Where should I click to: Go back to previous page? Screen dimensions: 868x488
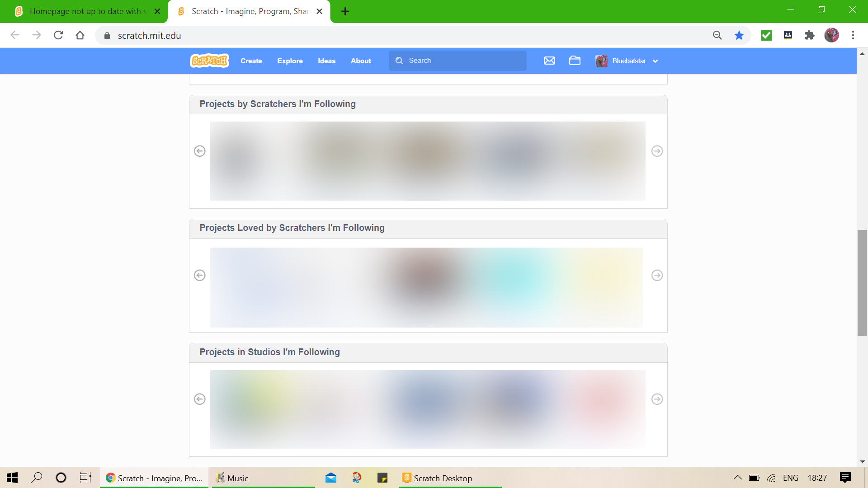15,35
